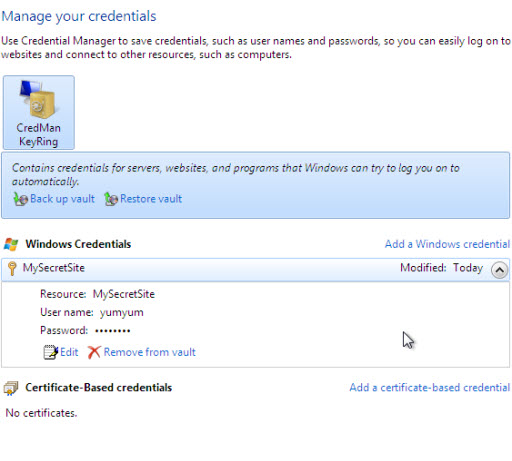The height and width of the screenshot is (461, 512).
Task: Click the certificate icon beside Certificate-Based credentials
Action: click(x=11, y=388)
